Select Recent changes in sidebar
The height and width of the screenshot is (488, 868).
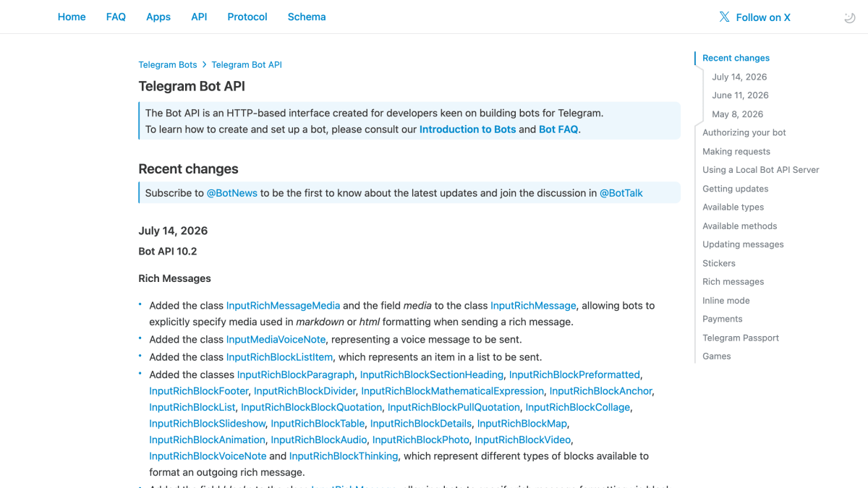coord(736,58)
